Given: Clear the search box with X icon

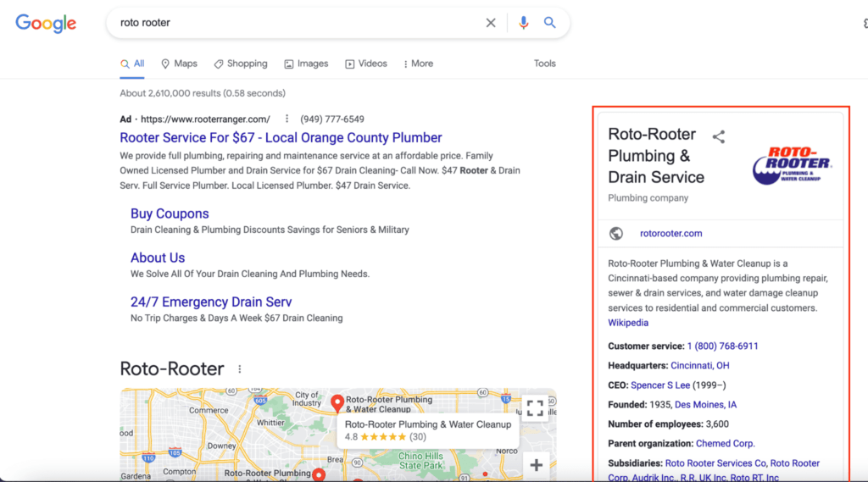Looking at the screenshot, I should [491, 23].
